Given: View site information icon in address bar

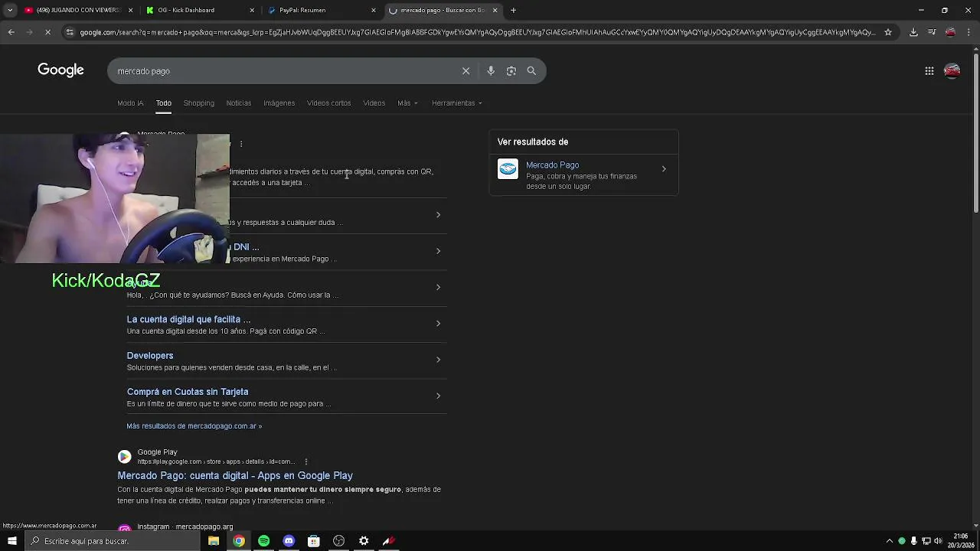Looking at the screenshot, I should tap(70, 32).
